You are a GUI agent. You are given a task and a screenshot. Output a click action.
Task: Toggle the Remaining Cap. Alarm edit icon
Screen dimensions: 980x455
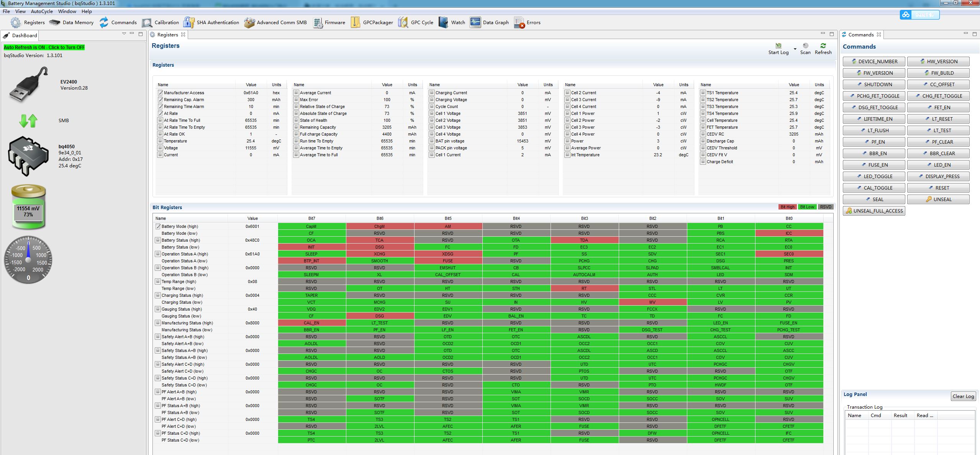(x=160, y=100)
